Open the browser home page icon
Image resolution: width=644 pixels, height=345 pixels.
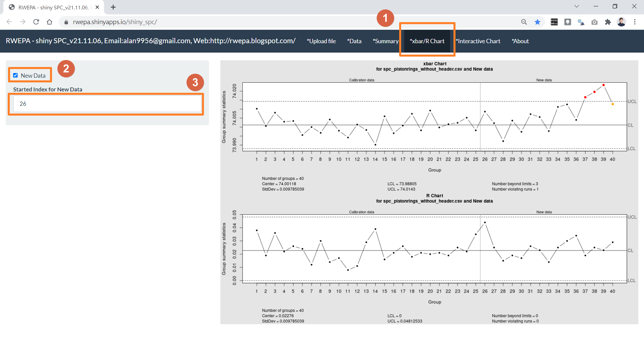(50, 22)
